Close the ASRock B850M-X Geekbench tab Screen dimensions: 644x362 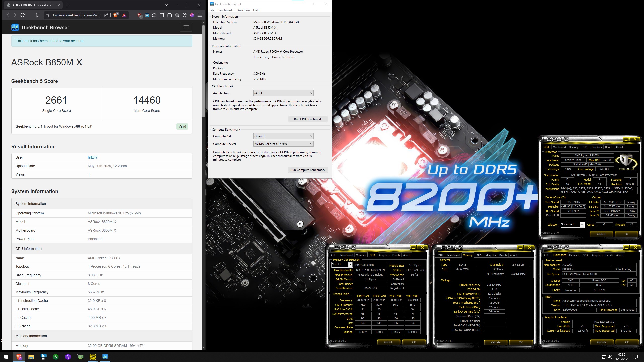pyautogui.click(x=59, y=5)
